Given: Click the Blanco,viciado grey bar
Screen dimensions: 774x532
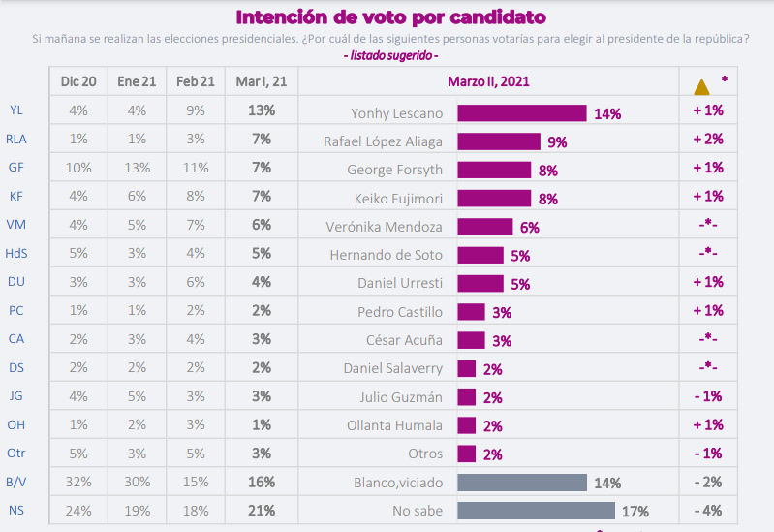Looking at the screenshot, I should [522, 483].
